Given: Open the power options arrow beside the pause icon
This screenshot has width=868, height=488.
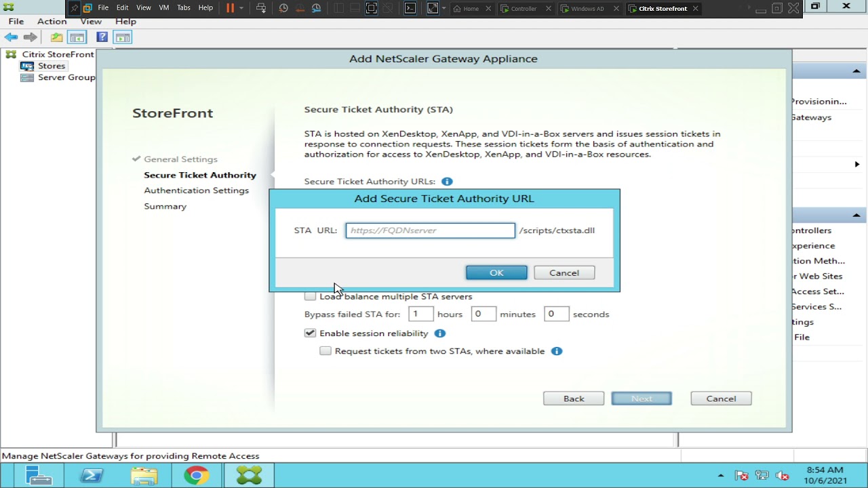Looking at the screenshot, I should coord(241,8).
